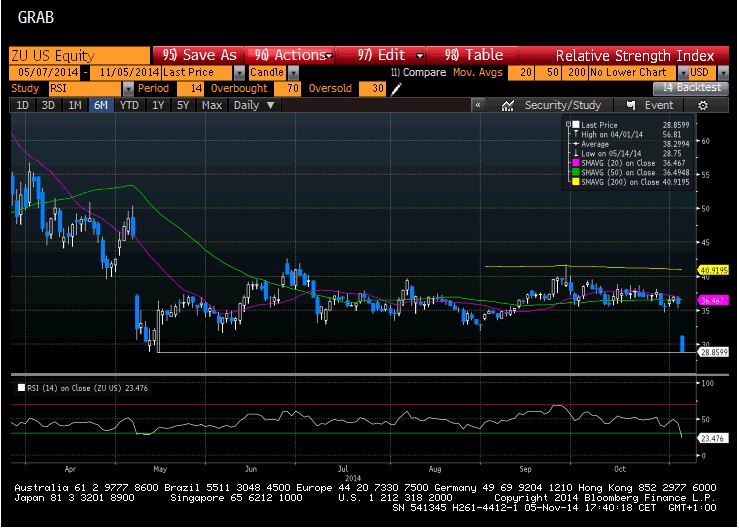739x529 pixels.
Task: Click the Overbought value 70 field
Action: click(x=287, y=89)
